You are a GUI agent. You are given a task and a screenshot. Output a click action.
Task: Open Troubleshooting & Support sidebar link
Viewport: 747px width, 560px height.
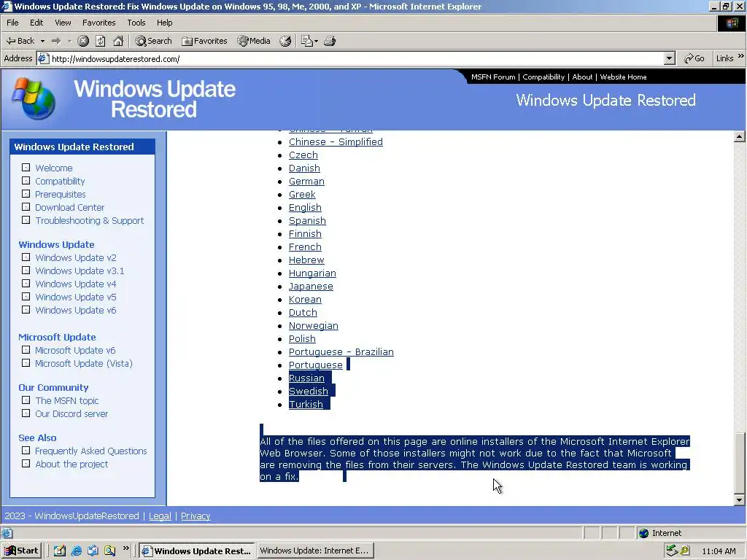90,220
